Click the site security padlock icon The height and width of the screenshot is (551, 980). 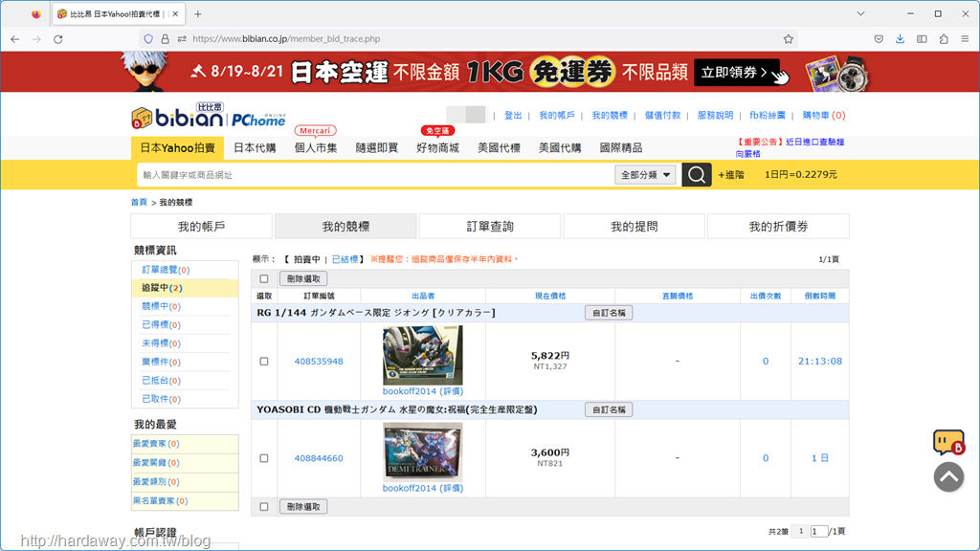(165, 38)
